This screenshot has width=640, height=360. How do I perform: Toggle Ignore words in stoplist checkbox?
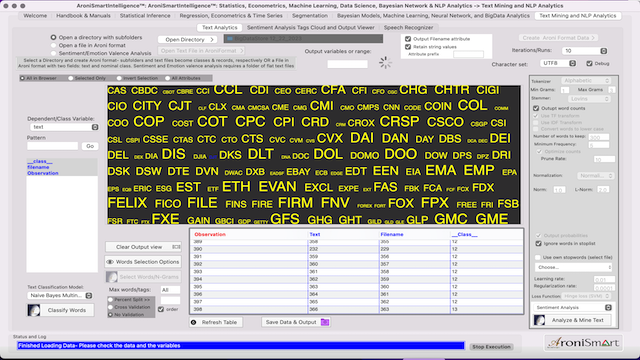(538, 244)
